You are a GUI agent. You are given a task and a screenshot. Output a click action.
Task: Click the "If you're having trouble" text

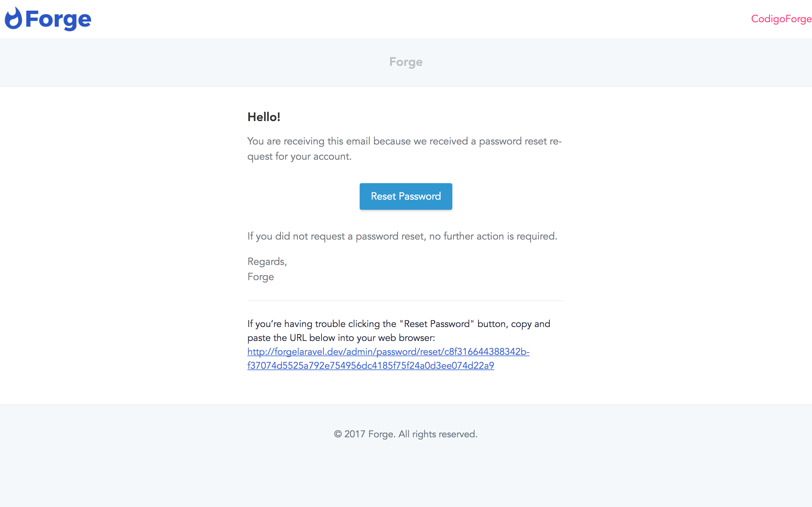click(321, 324)
